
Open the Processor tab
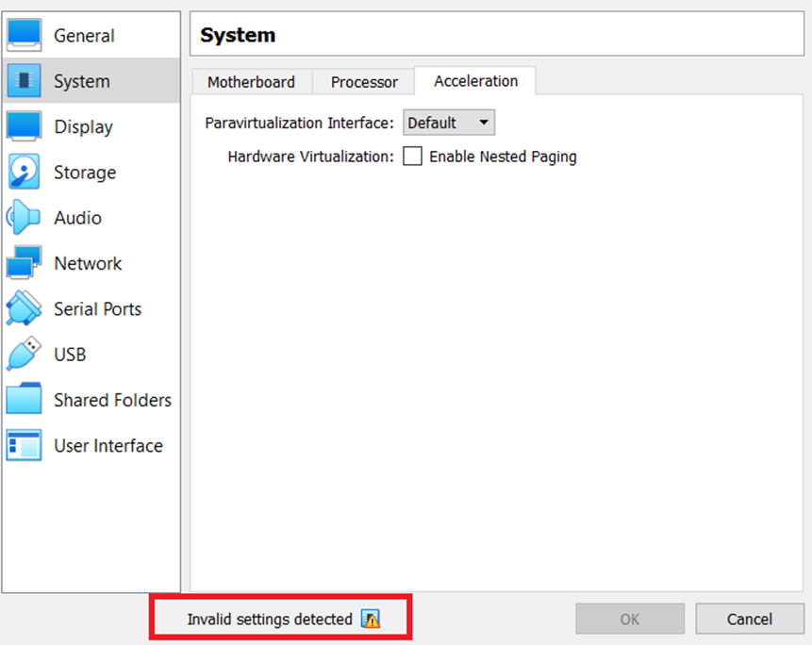point(363,82)
